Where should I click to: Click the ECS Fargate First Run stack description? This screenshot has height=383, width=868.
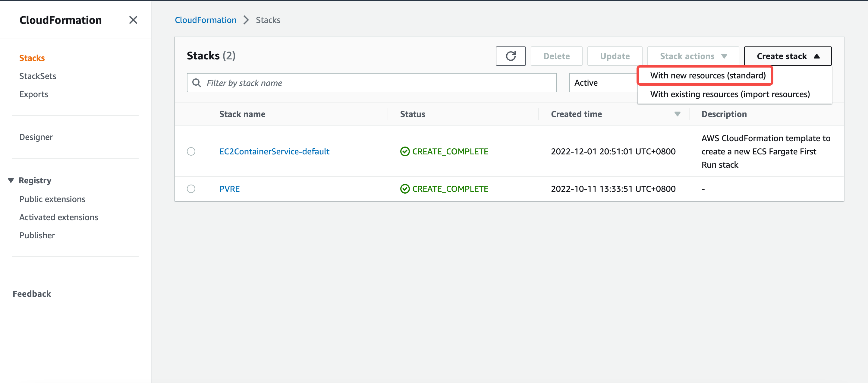tap(766, 151)
